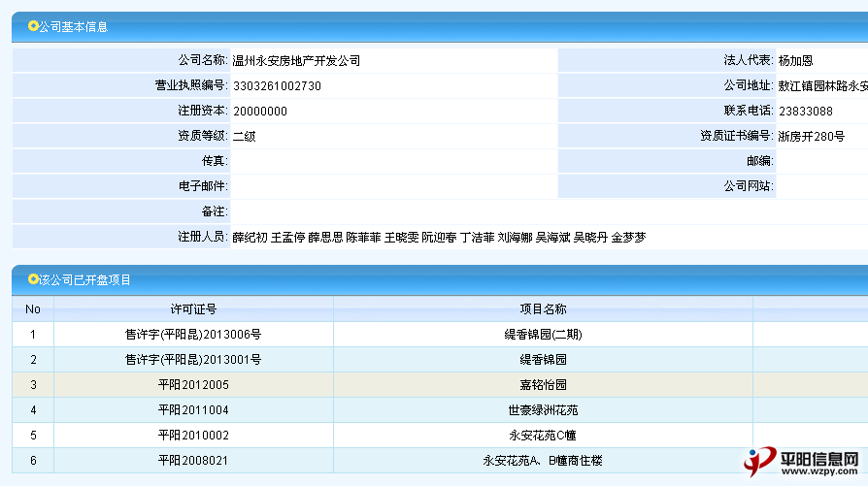This screenshot has height=486, width=868.
Task: Open the 缇香锦园 project in row 2
Action: 543,360
